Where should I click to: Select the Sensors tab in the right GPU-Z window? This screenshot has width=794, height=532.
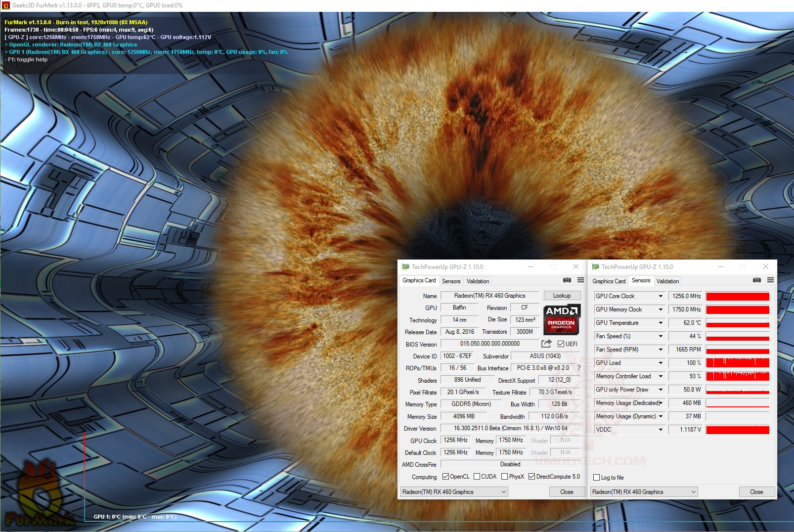click(x=641, y=280)
